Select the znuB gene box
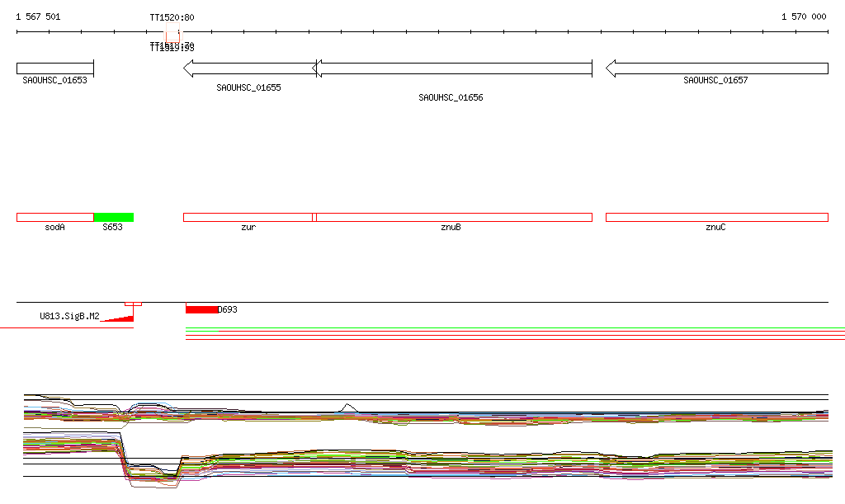 (x=454, y=217)
